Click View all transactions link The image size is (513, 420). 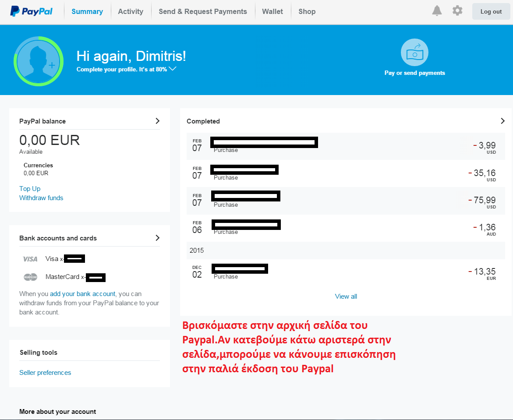346,296
